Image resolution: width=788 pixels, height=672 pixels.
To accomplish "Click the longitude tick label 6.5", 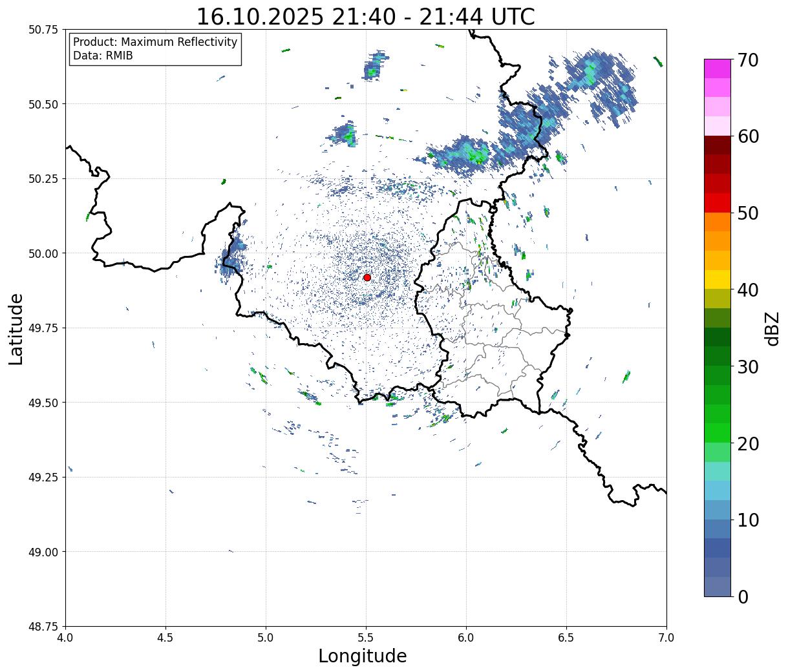I will tap(566, 638).
